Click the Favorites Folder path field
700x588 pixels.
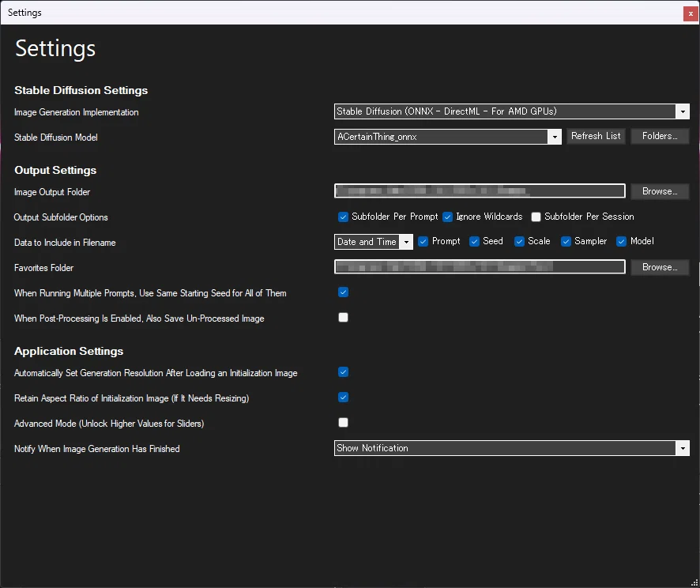pyautogui.click(x=480, y=267)
